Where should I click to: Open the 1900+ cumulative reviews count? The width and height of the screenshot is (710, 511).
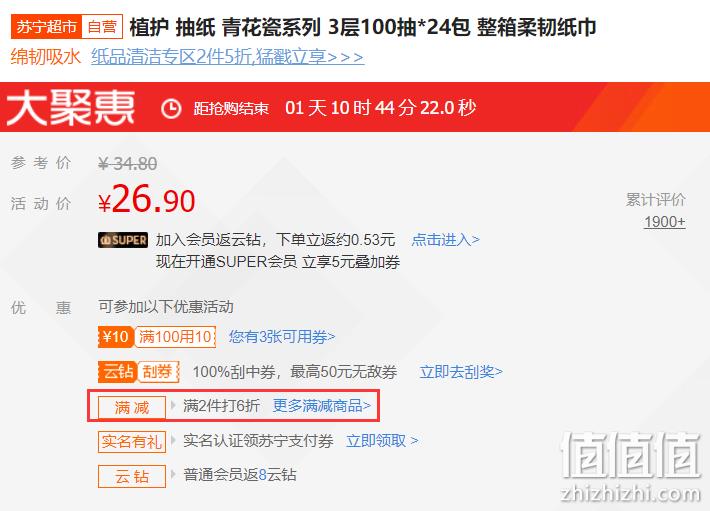[x=665, y=222]
